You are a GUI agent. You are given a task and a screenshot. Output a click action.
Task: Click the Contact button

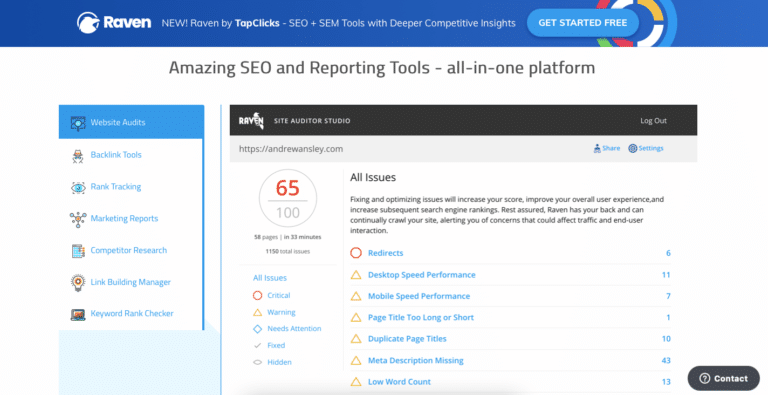723,378
